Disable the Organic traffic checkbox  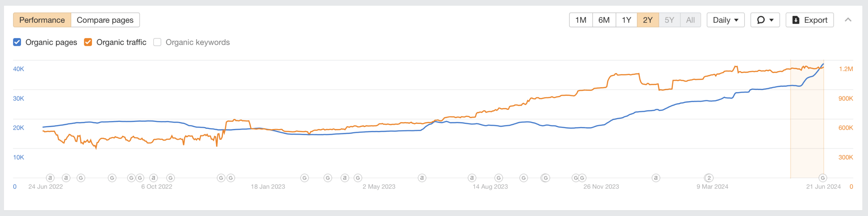(x=88, y=42)
